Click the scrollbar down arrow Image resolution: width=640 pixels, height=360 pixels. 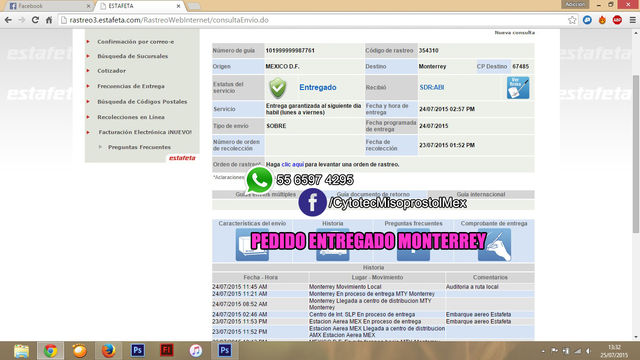[636, 337]
